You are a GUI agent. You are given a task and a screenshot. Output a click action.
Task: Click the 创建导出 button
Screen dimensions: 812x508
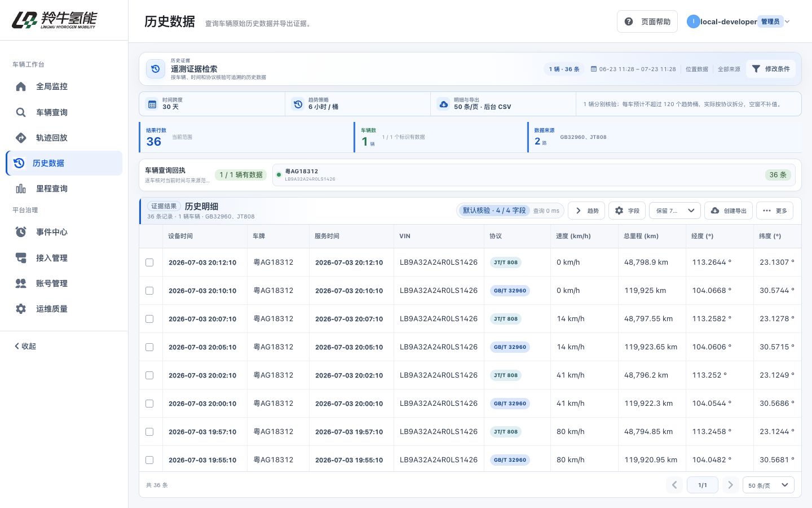coord(729,211)
